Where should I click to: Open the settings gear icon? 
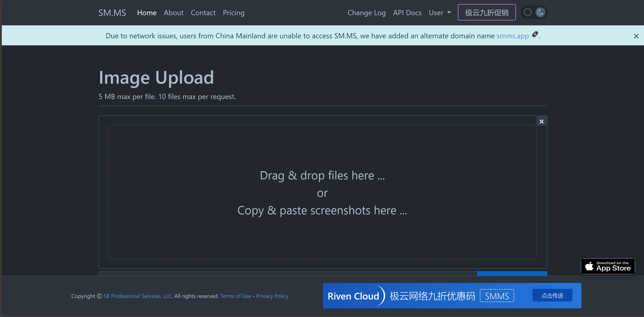click(528, 12)
